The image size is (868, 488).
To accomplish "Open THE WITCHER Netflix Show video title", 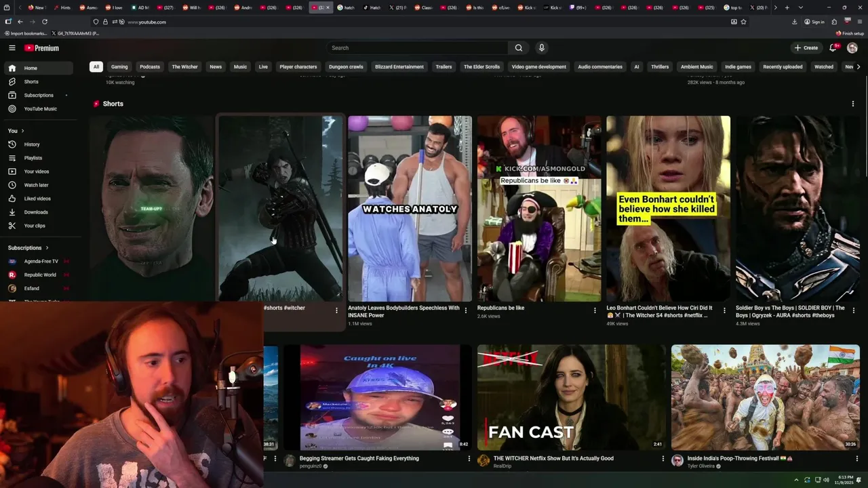I will (553, 458).
